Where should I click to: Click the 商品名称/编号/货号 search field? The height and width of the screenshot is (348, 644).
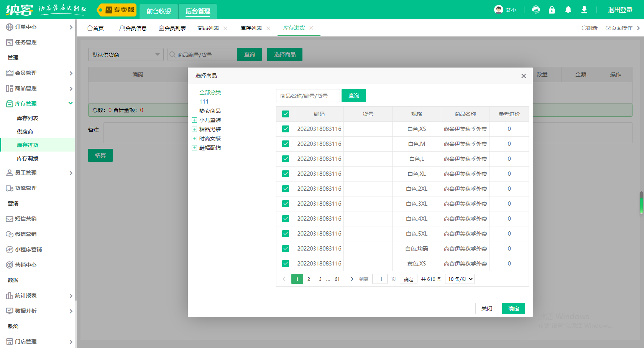click(308, 96)
